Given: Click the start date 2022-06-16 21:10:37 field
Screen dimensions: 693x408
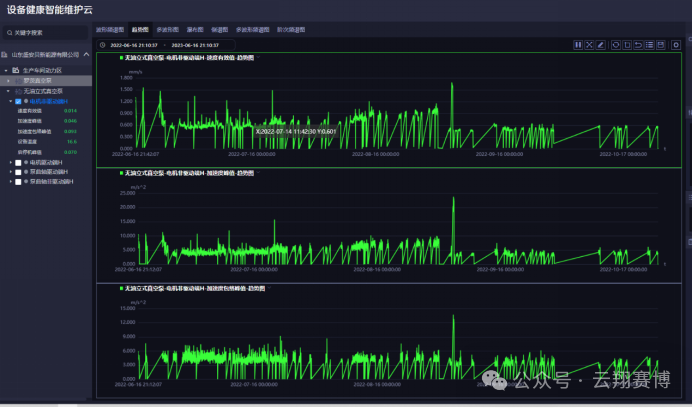Looking at the screenshot, I should [x=134, y=45].
